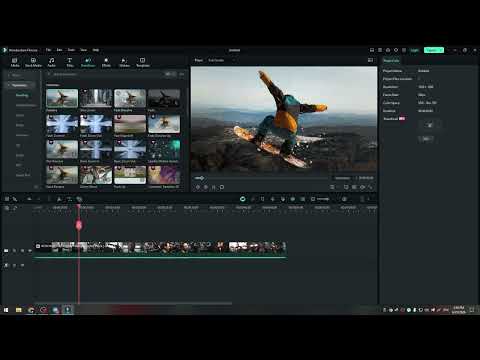
Task: Click the project thumbnail preview box
Action: tap(430, 125)
